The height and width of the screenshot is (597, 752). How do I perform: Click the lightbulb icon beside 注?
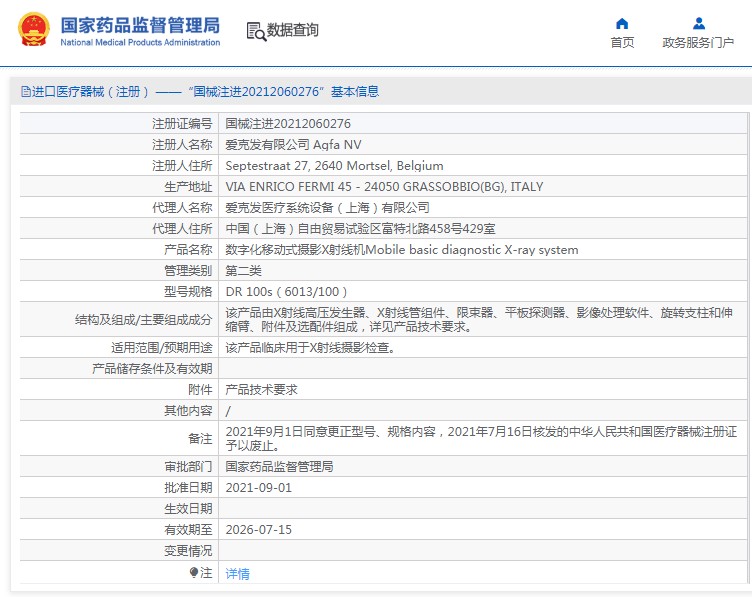194,573
